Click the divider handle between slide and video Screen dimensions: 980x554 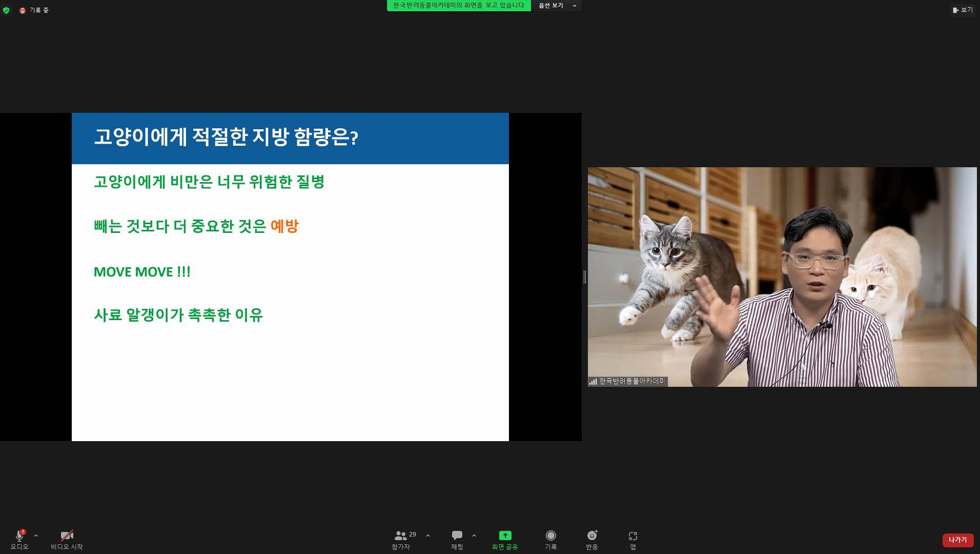(x=585, y=277)
